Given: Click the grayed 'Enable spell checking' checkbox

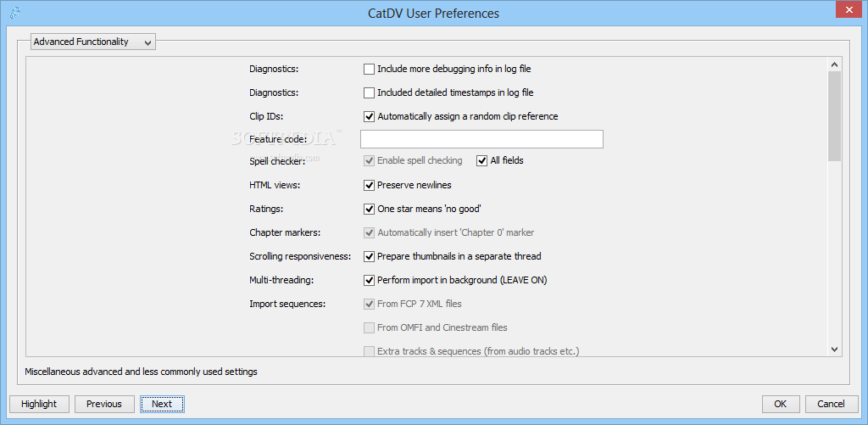Looking at the screenshot, I should click(370, 160).
